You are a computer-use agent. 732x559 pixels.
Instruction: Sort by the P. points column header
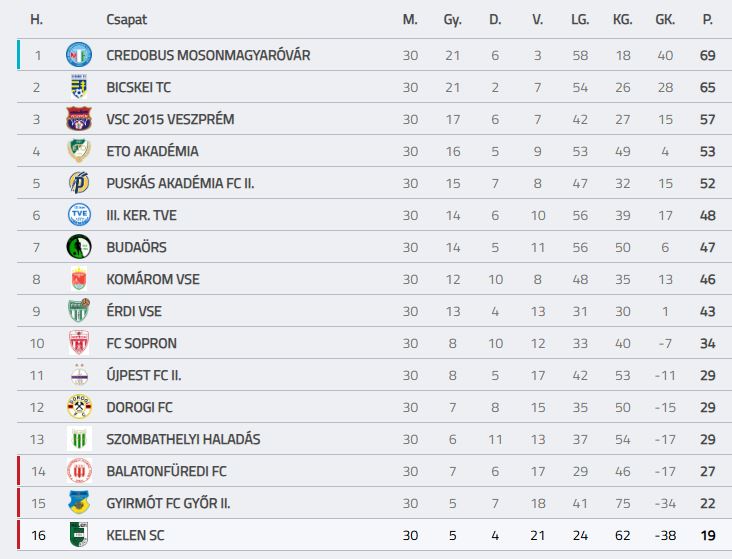[x=708, y=20]
